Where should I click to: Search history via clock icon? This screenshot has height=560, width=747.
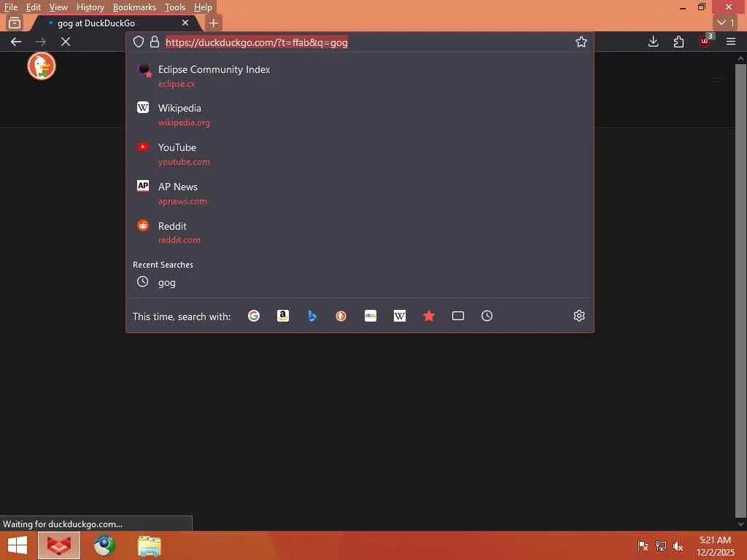coord(487,316)
